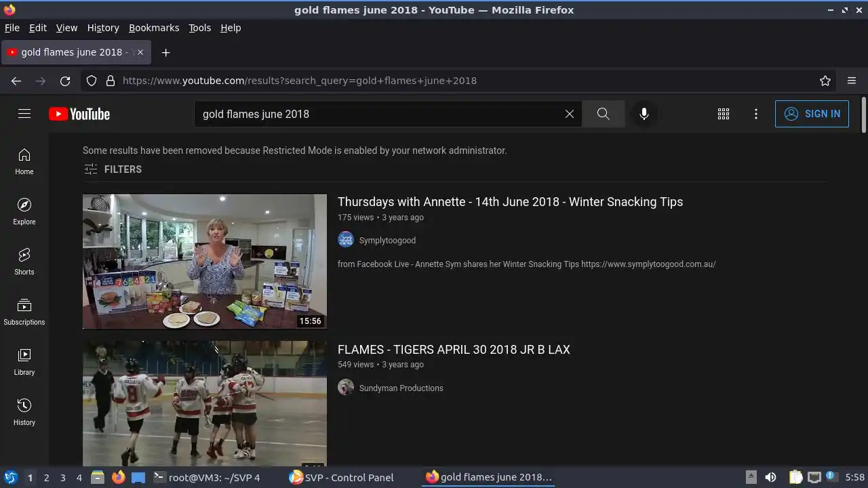Open Sundyman Productions channel avatar

click(346, 387)
